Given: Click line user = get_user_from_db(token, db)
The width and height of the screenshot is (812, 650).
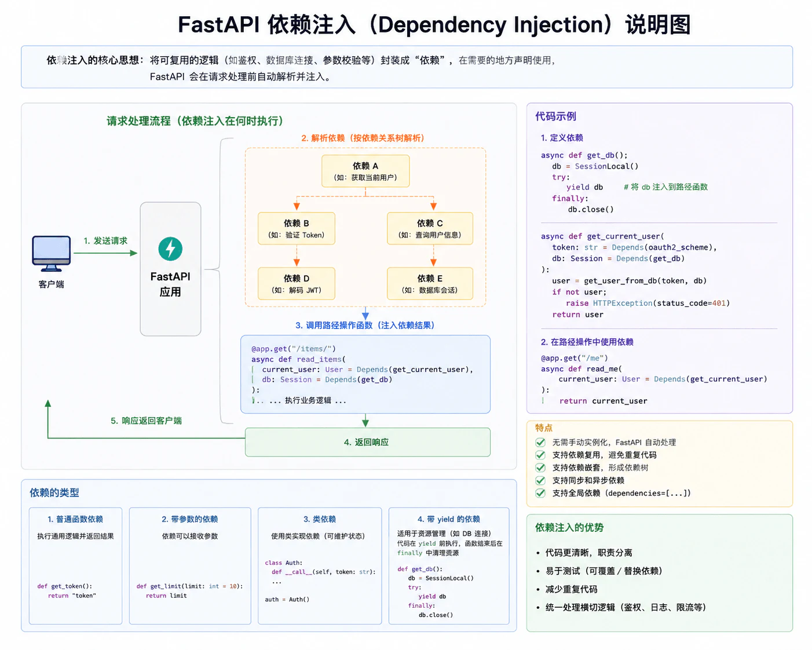Looking at the screenshot, I should [x=630, y=281].
